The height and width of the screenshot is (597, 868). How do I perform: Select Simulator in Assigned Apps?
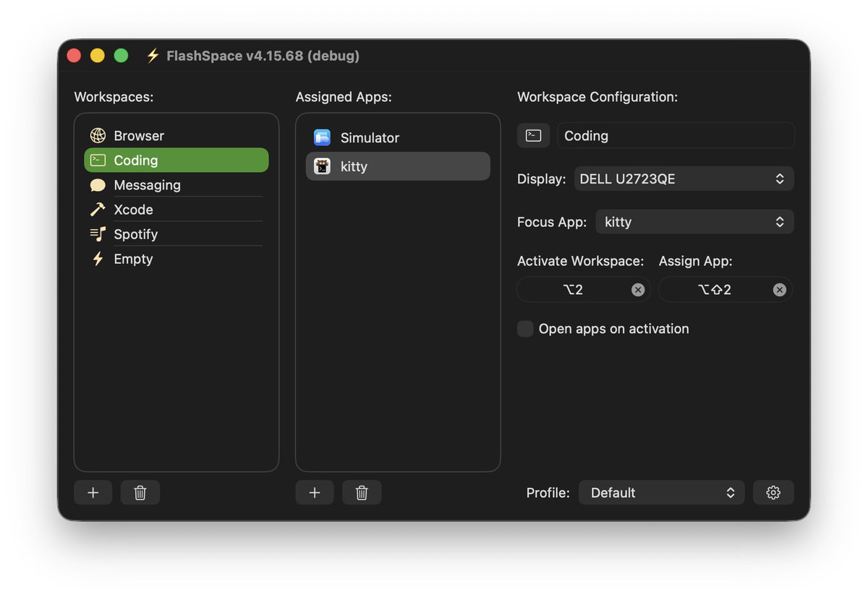coord(398,137)
